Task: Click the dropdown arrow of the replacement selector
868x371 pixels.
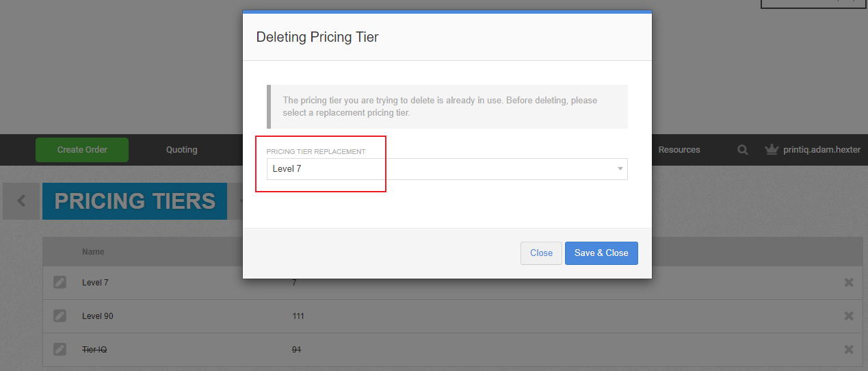Action: click(x=620, y=169)
